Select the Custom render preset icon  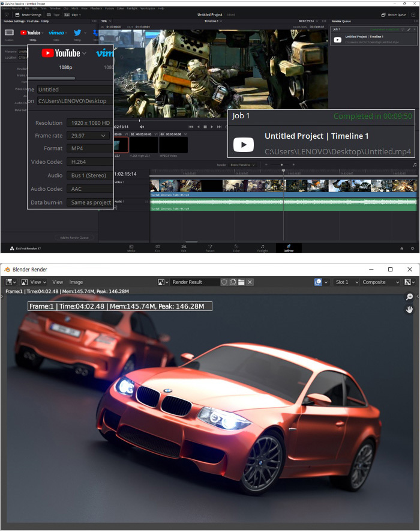click(9, 32)
